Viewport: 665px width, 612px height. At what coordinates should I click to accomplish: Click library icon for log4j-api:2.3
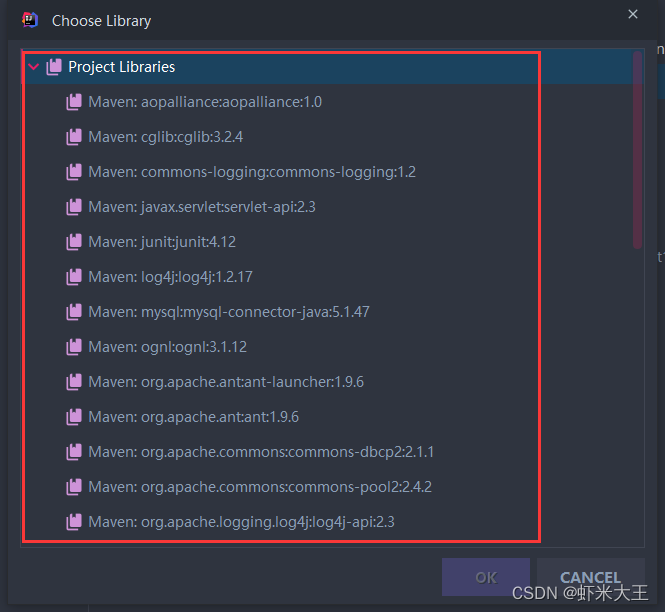coord(74,522)
